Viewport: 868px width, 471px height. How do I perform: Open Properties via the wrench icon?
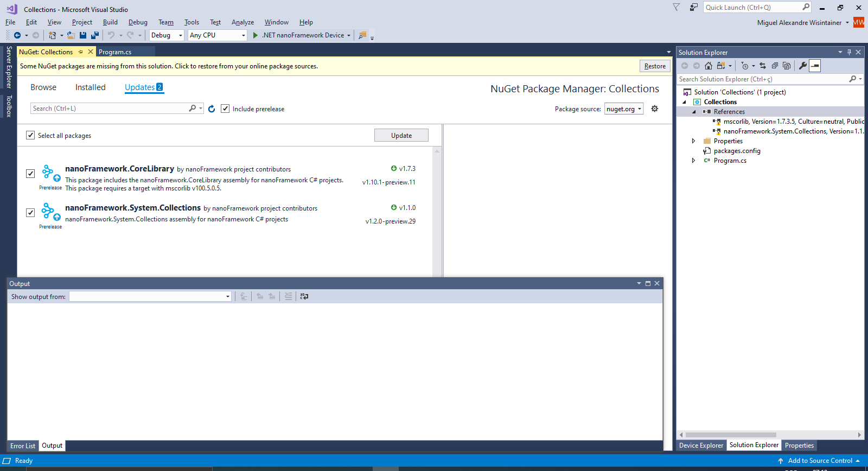tap(803, 66)
